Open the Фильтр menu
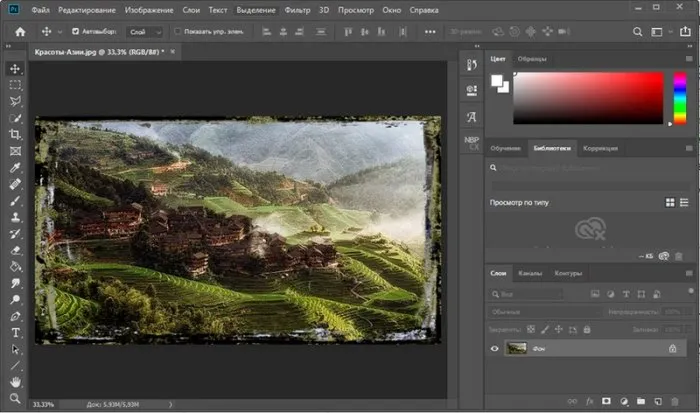 point(297,10)
